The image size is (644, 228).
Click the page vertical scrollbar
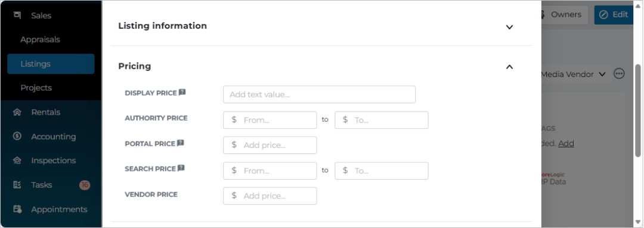coord(638,110)
